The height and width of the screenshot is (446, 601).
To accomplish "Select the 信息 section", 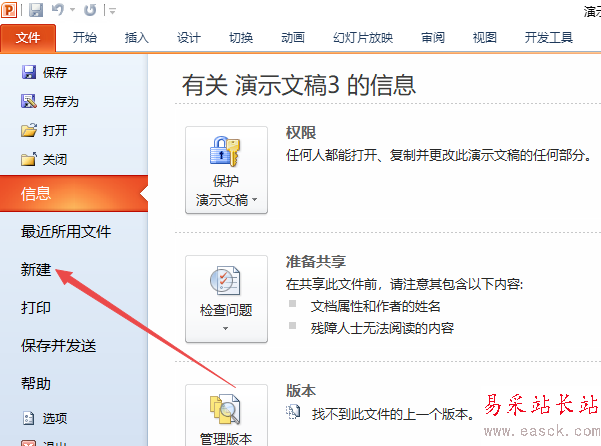I will pyautogui.click(x=74, y=193).
